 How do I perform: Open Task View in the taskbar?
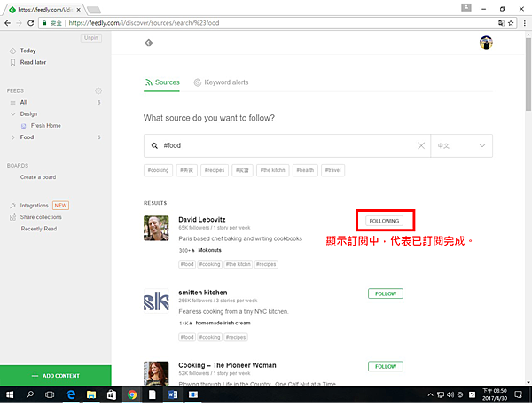click(x=50, y=394)
